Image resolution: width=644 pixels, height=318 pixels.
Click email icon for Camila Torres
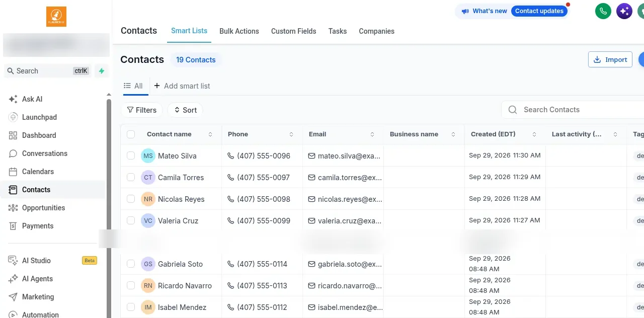[x=312, y=178]
